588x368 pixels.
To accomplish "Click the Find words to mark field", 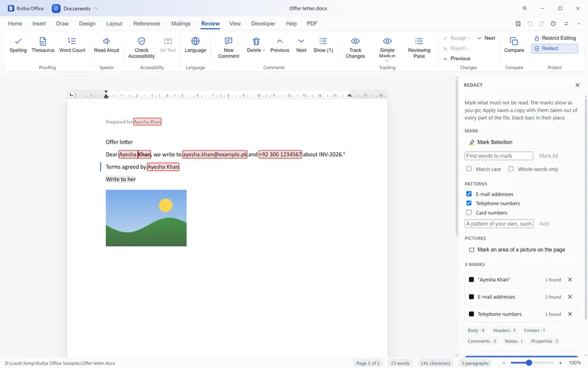I will tap(498, 156).
